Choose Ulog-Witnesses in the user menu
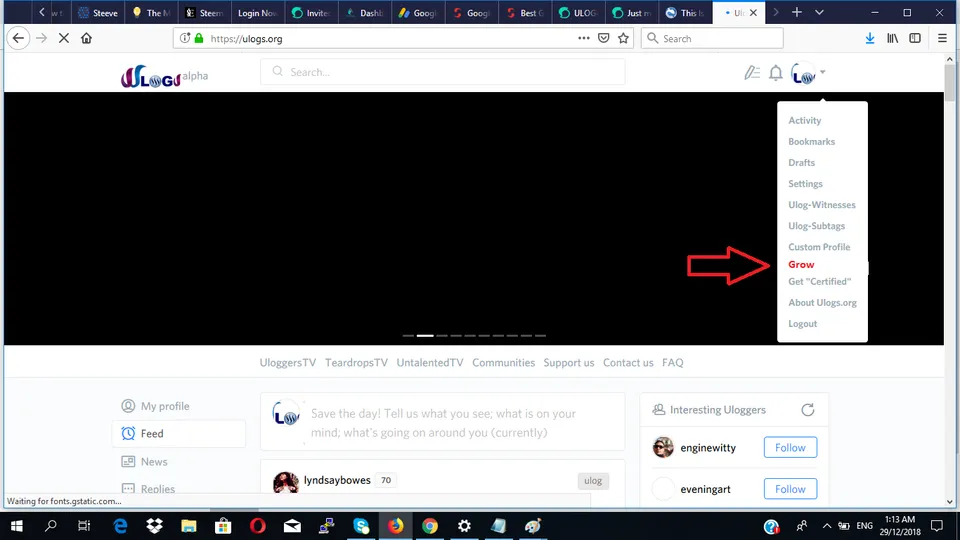Image resolution: width=960 pixels, height=540 pixels. coord(822,204)
